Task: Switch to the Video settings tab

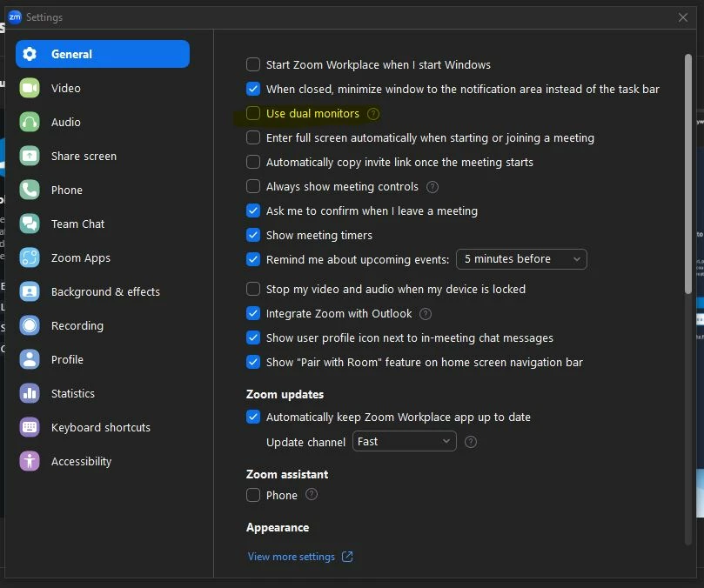Action: pyautogui.click(x=103, y=88)
